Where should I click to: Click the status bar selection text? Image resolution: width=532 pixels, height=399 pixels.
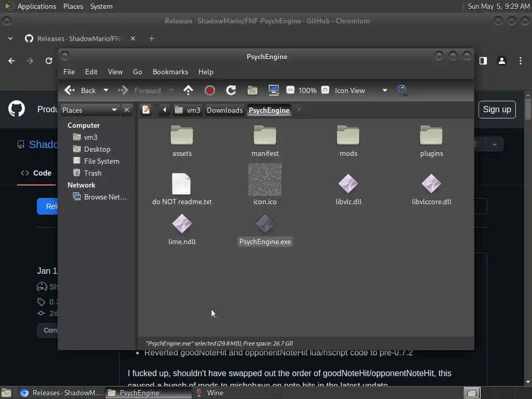tap(219, 343)
